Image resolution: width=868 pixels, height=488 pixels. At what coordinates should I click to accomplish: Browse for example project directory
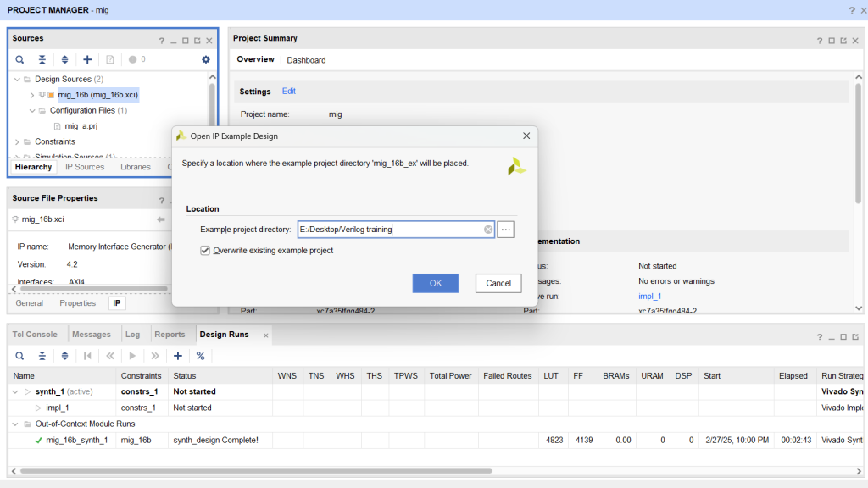(505, 230)
